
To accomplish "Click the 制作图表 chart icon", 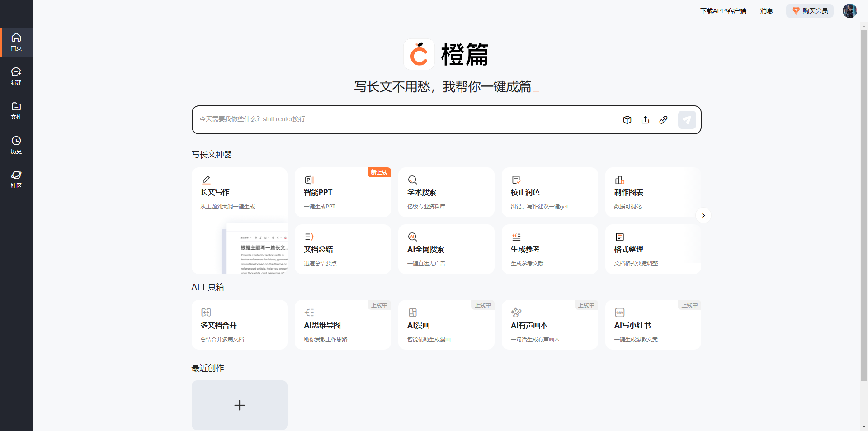I will pos(619,180).
